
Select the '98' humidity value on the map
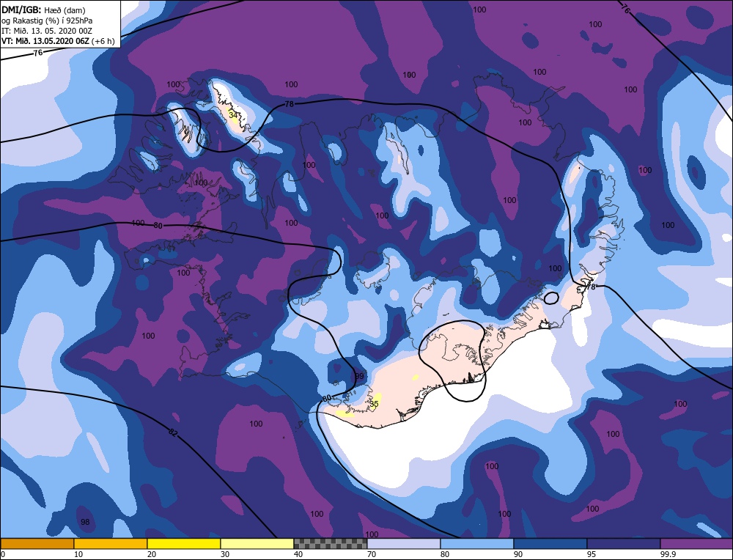85,522
